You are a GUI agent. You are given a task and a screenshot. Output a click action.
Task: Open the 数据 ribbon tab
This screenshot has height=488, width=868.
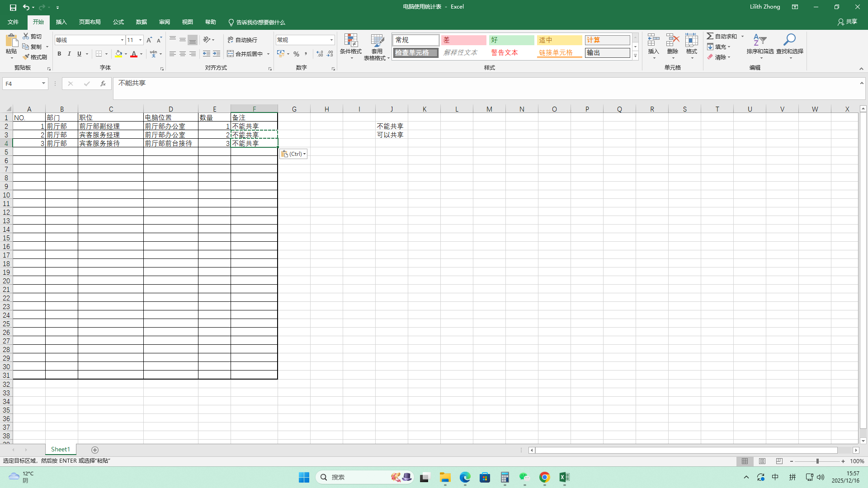click(142, 22)
